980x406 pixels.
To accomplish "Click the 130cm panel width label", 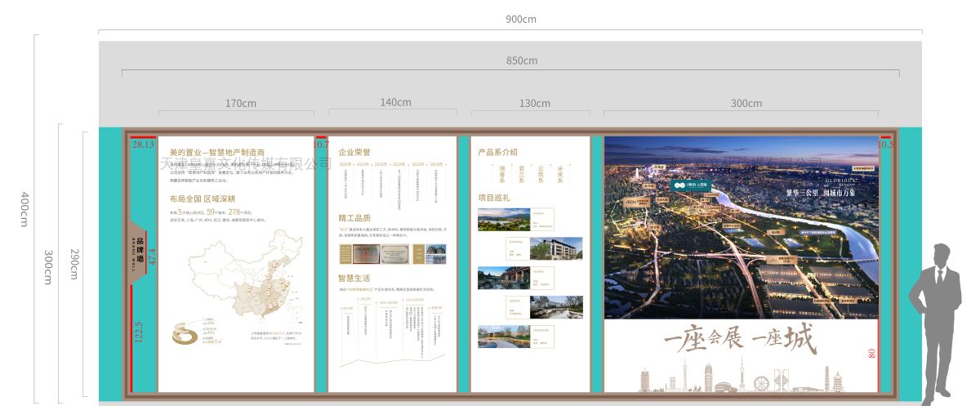I will coord(534,104).
